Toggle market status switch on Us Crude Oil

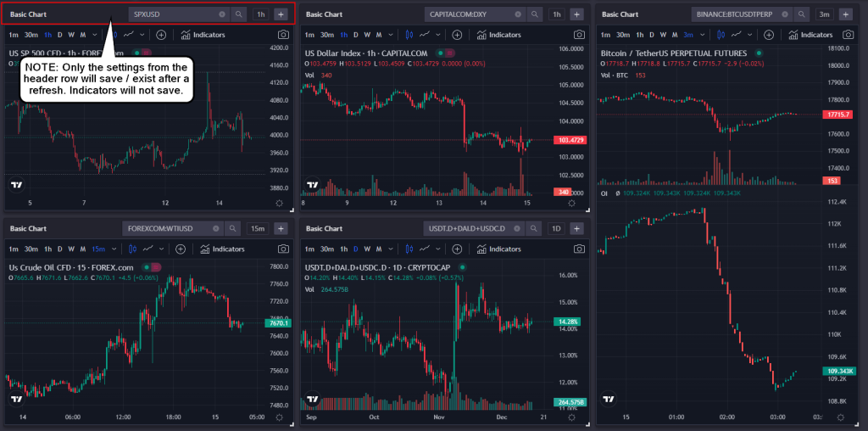tap(151, 267)
